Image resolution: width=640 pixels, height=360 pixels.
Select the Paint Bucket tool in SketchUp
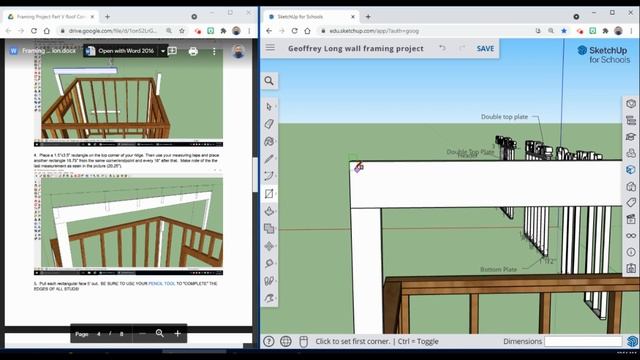click(269, 142)
